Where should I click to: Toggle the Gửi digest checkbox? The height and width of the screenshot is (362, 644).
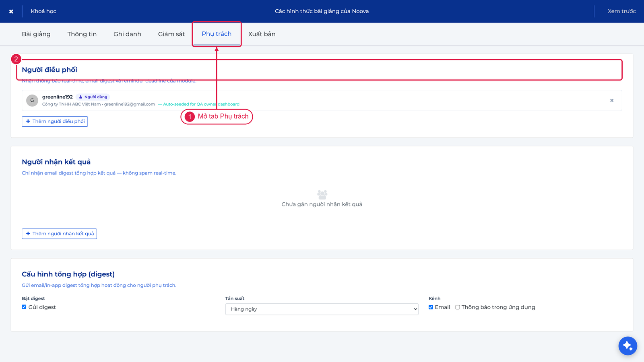(x=24, y=307)
